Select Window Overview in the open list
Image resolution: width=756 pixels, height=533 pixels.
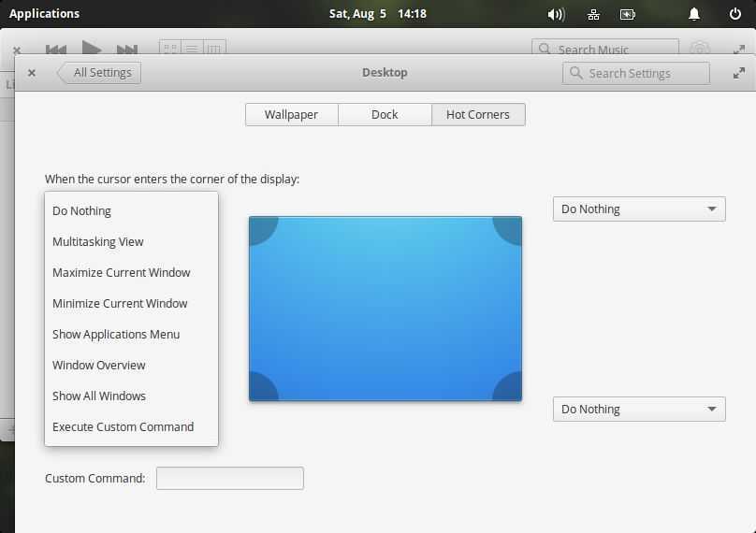[x=99, y=365]
